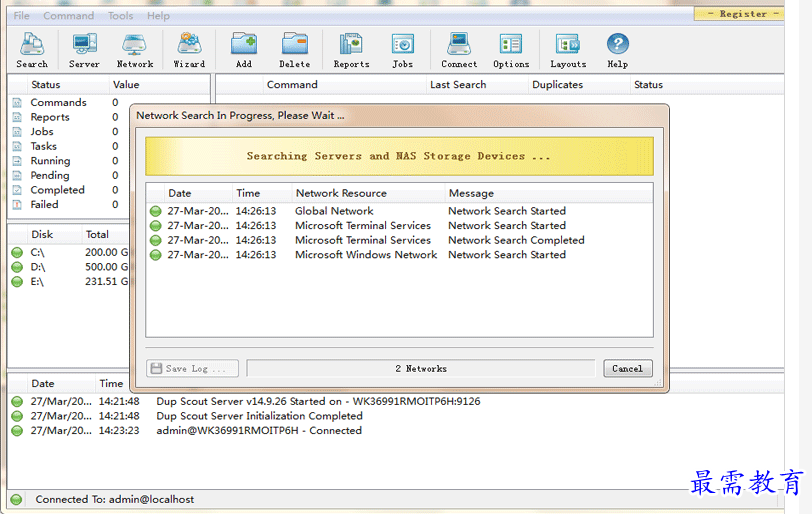812x514 pixels.
Task: Open the Tools menu
Action: [120, 16]
